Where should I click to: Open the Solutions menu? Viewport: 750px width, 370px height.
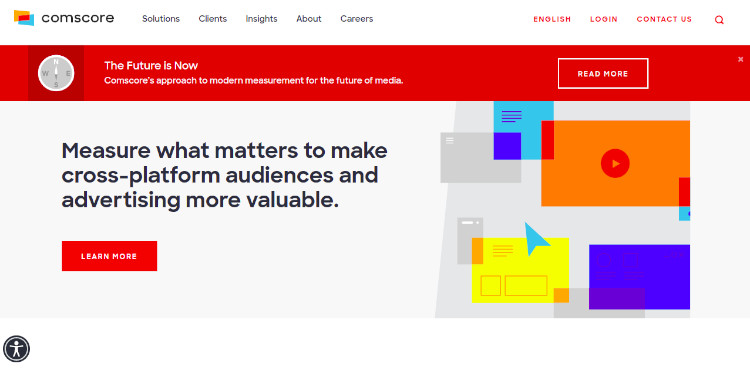tap(161, 19)
